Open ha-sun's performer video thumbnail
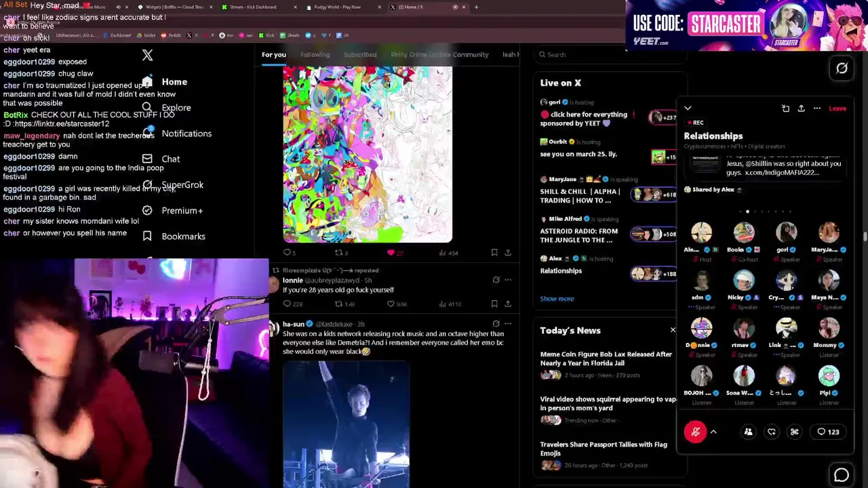The width and height of the screenshot is (868, 488). tap(346, 424)
